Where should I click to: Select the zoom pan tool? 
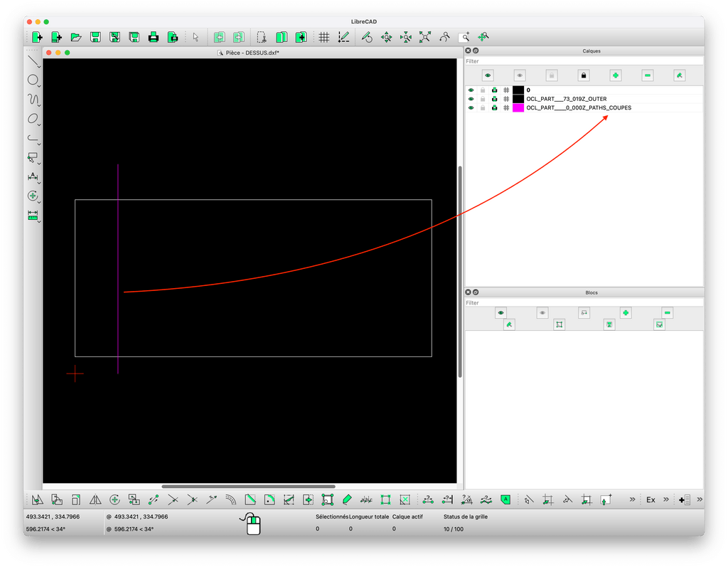[483, 37]
